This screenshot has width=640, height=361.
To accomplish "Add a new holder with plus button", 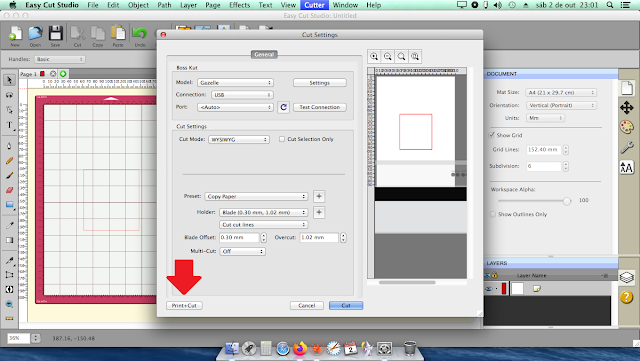I will click(319, 212).
